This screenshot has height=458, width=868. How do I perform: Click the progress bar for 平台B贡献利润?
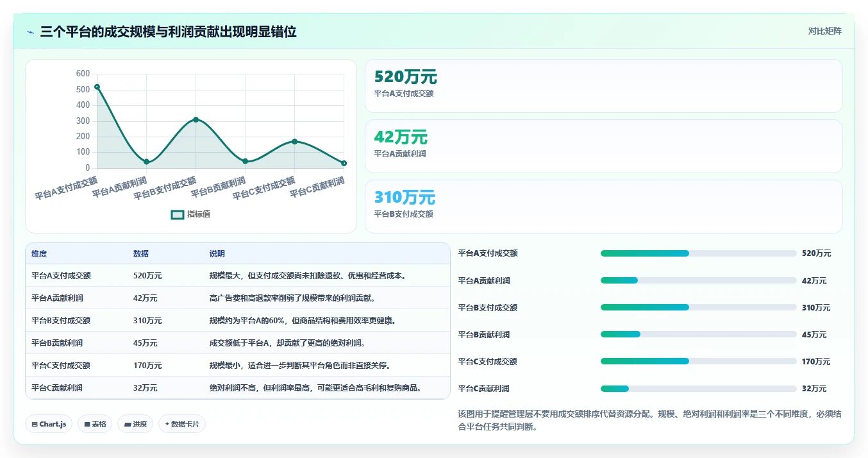698,334
